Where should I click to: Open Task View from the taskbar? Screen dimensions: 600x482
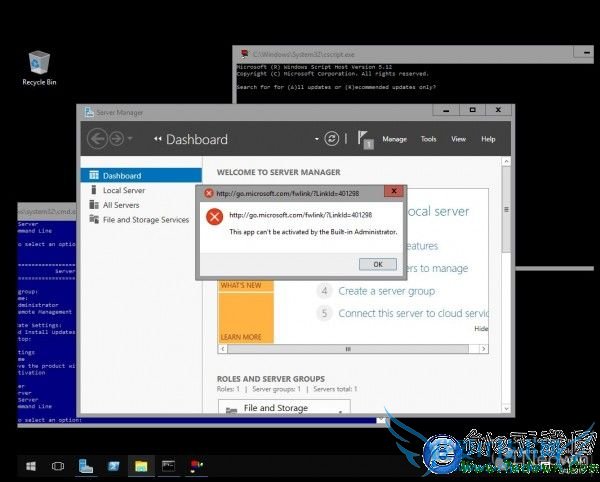[x=58, y=466]
